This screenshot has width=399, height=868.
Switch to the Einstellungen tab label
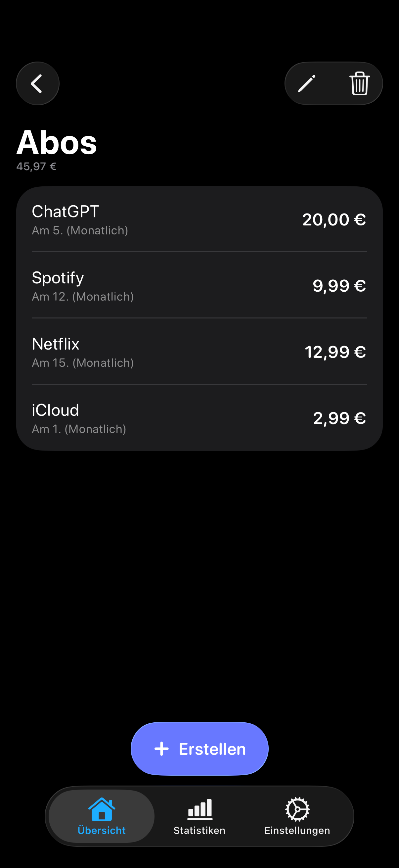tap(297, 831)
